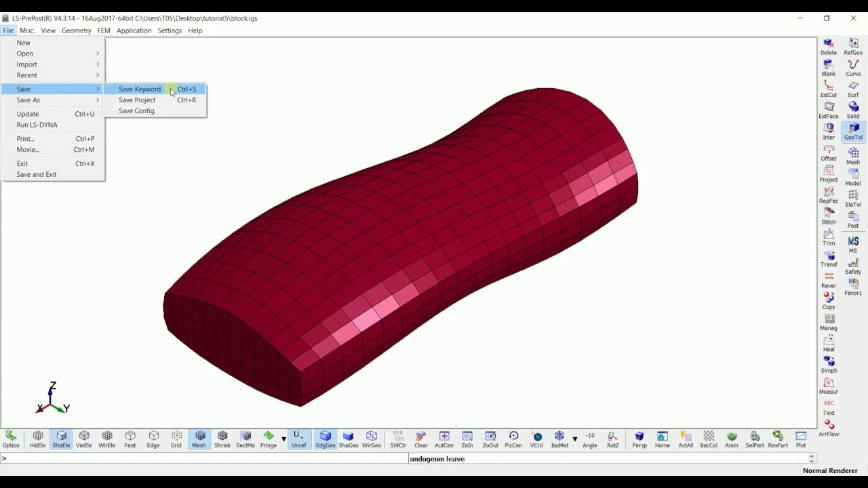Toggle the Shrink element display
This screenshot has height=488, width=868.
pos(222,439)
